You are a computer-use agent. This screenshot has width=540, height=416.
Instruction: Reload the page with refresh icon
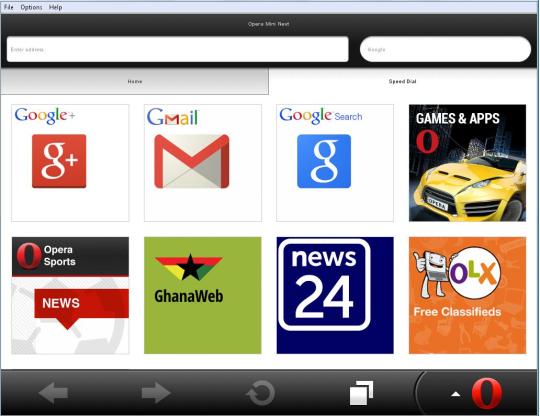(x=261, y=393)
